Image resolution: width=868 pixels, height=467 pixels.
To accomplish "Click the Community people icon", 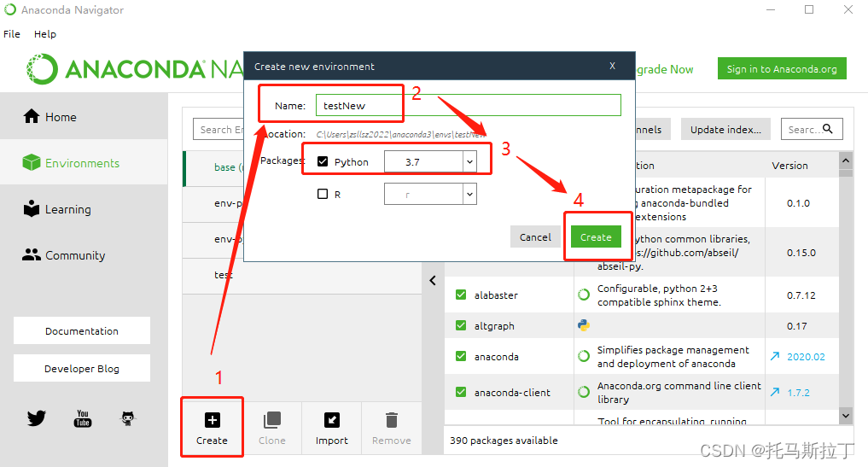I will coord(32,254).
